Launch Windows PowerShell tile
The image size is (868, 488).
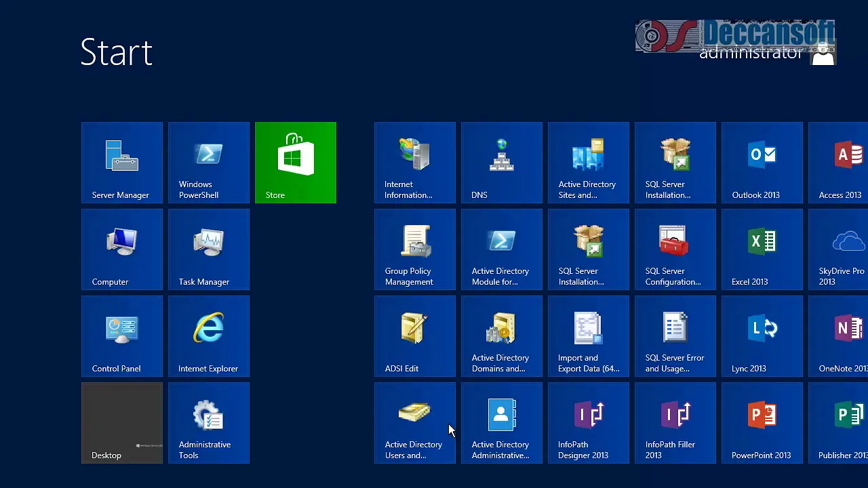click(209, 163)
